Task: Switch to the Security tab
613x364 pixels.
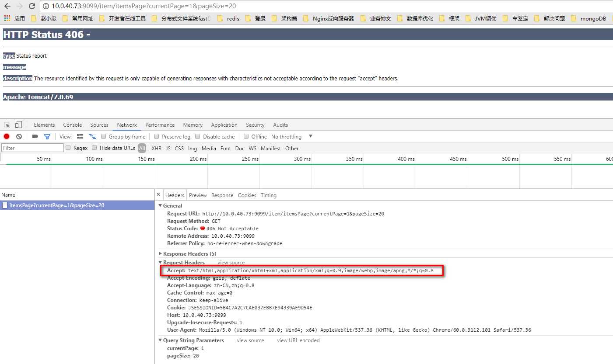Action: point(255,125)
